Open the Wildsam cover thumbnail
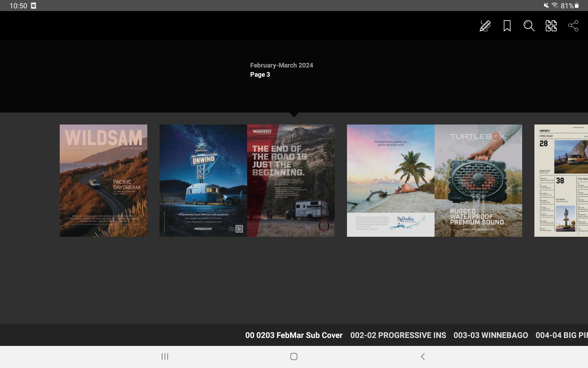Image resolution: width=588 pixels, height=368 pixels. pos(104,180)
